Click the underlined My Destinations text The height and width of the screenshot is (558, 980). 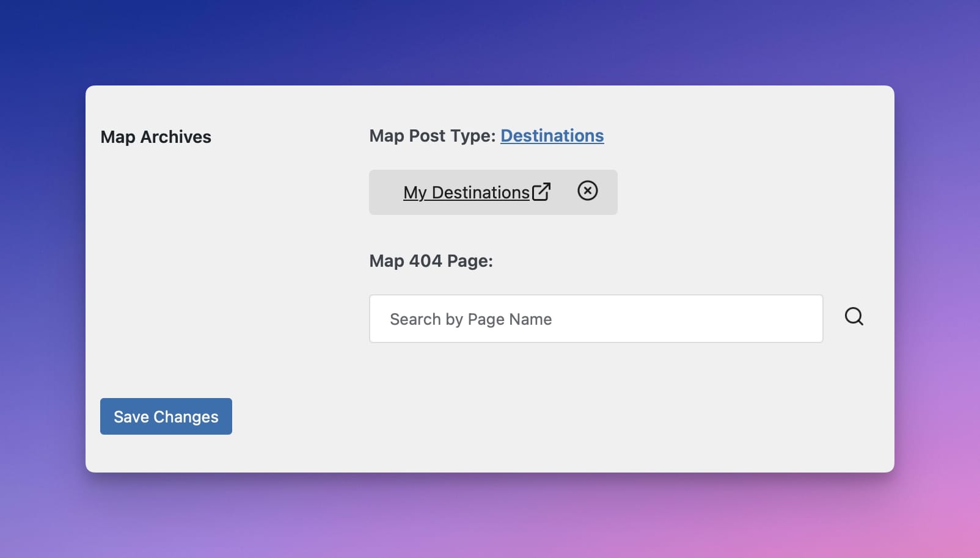[x=466, y=192]
